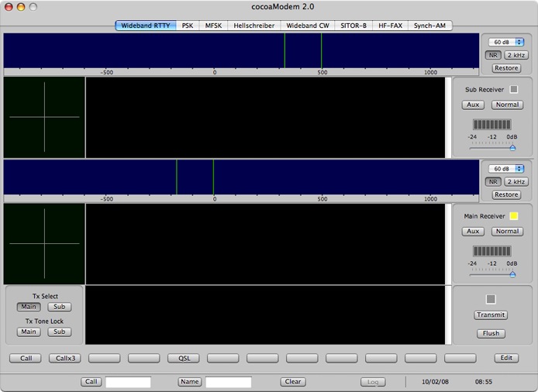538x392 pixels.
Task: Click the Normal button under Sub Receiver
Action: click(507, 105)
